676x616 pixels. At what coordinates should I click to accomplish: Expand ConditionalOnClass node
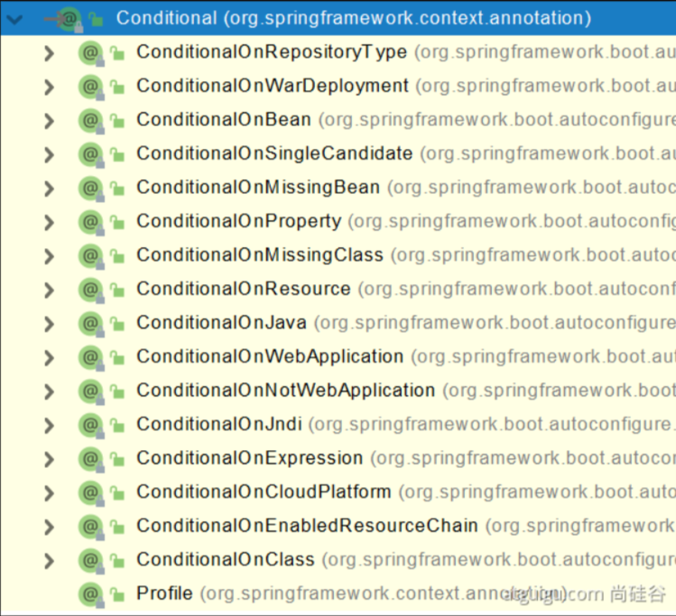tap(49, 561)
